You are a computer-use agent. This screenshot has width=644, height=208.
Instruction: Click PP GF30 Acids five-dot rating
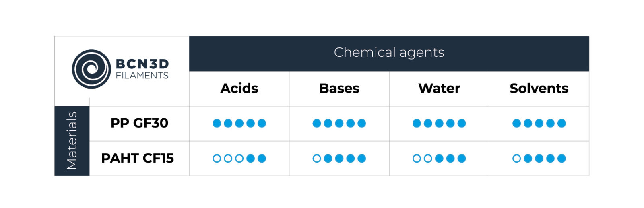pyautogui.click(x=239, y=123)
